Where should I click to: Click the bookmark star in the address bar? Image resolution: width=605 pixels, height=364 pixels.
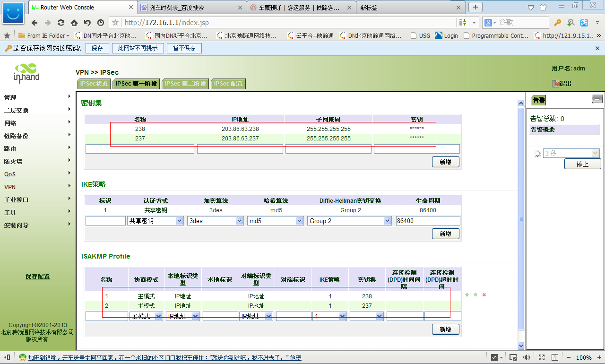[115, 23]
